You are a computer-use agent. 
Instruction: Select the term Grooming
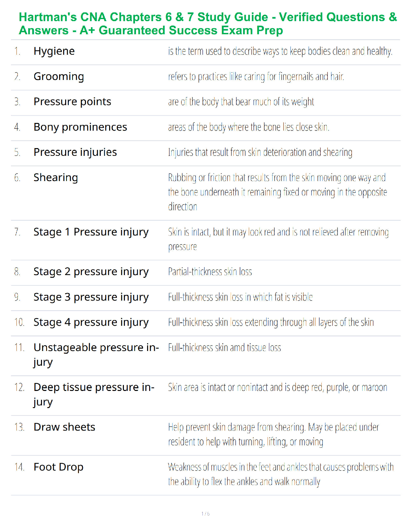[x=59, y=77]
